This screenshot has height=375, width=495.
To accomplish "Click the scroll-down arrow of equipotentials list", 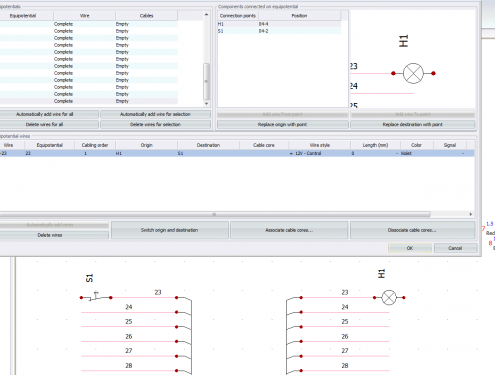I will point(206,104).
